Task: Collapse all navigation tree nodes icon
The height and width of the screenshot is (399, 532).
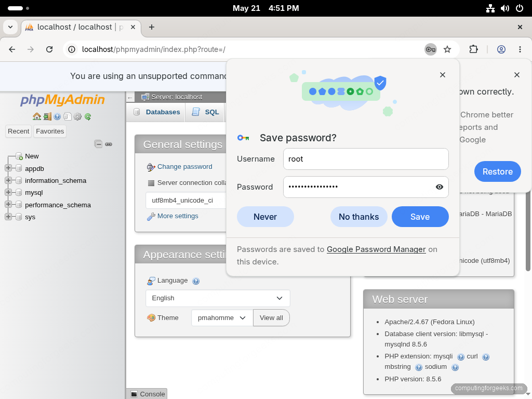Action: click(98, 144)
